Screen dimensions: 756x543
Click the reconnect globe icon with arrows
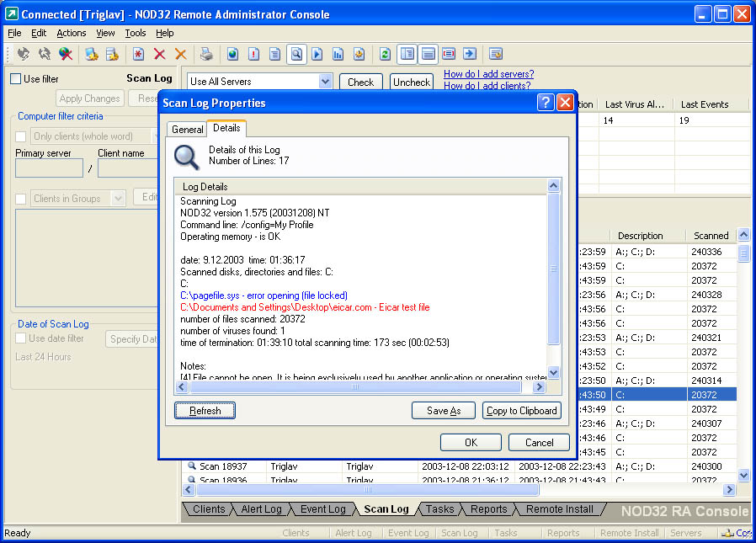tap(45, 54)
